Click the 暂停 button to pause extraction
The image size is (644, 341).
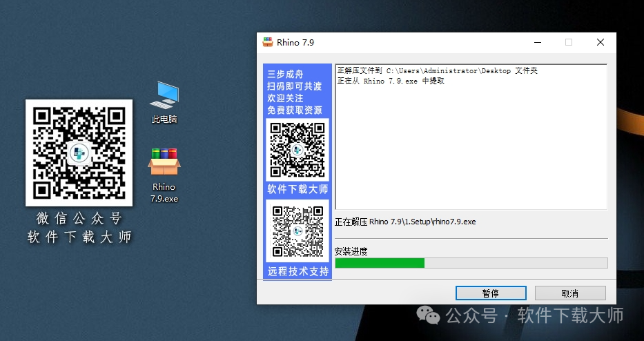(491, 293)
